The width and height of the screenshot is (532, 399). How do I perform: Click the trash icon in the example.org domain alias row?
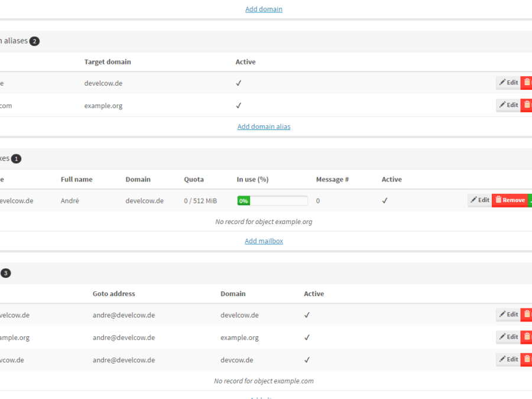527,105
